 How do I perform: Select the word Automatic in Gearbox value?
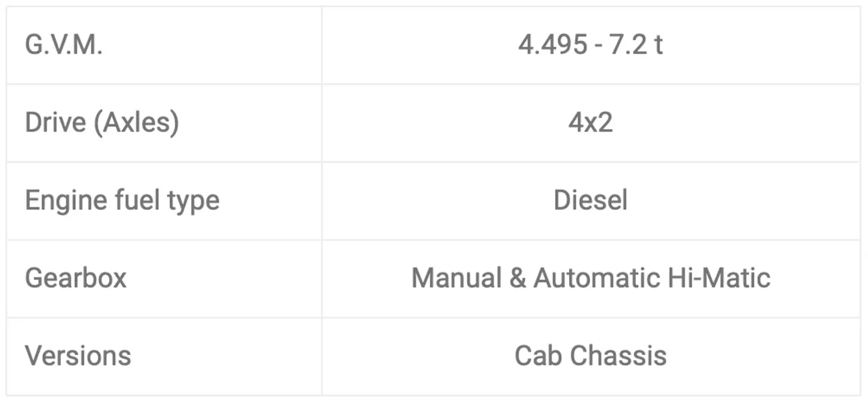(x=597, y=278)
